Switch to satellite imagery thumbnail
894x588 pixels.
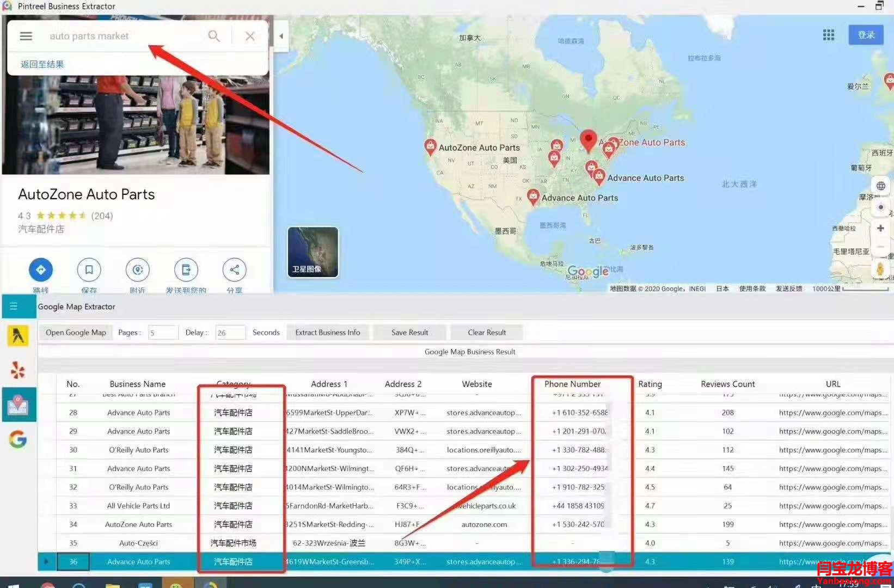point(313,252)
